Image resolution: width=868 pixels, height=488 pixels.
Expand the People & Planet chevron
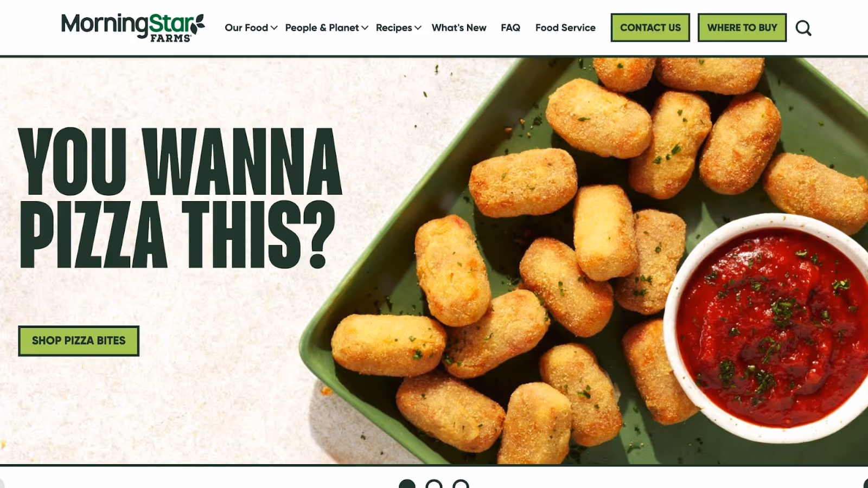tap(365, 28)
